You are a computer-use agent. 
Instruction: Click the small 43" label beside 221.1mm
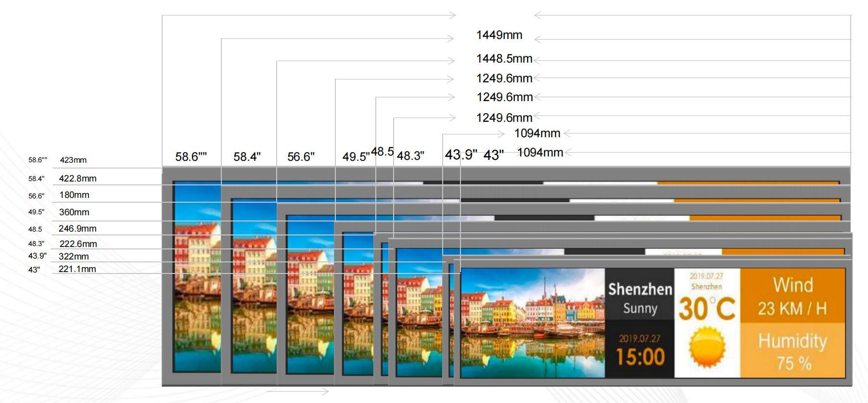(x=34, y=270)
